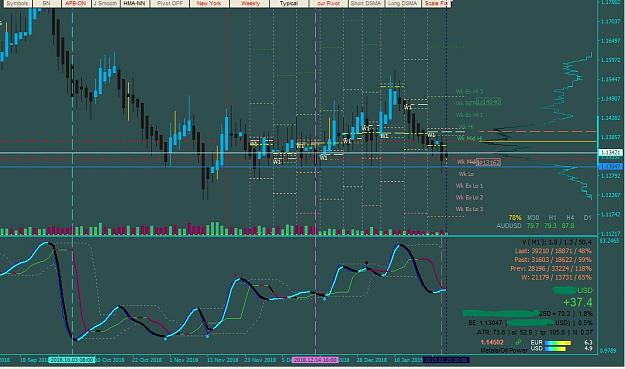Viewport: 625px width, 369px height.
Task: Click the 1.13167 boxed price label
Action: [x=488, y=162]
